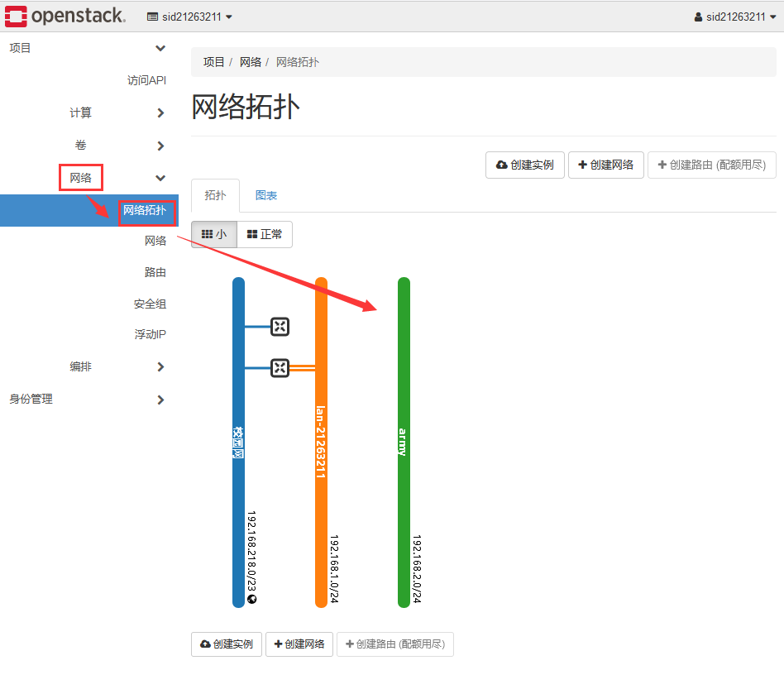Open the sid21263211 project dropdown
784x694 pixels.
pos(189,17)
